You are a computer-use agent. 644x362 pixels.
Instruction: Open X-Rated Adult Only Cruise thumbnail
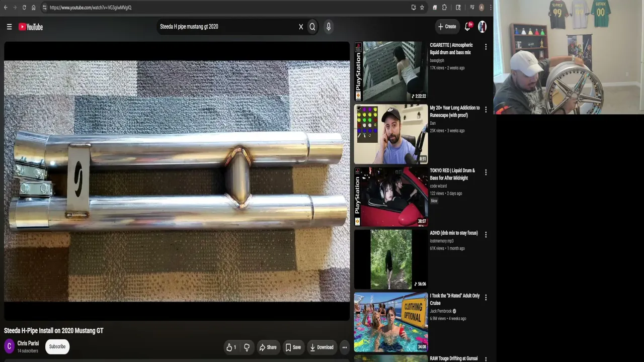(391, 322)
